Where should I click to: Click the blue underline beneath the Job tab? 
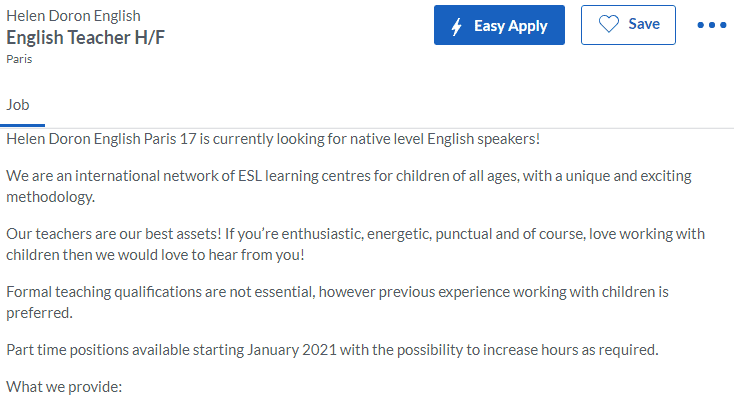(x=22, y=126)
